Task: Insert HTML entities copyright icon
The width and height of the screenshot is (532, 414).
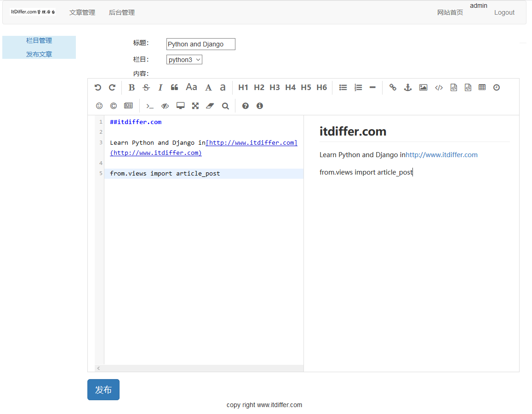Action: point(114,106)
